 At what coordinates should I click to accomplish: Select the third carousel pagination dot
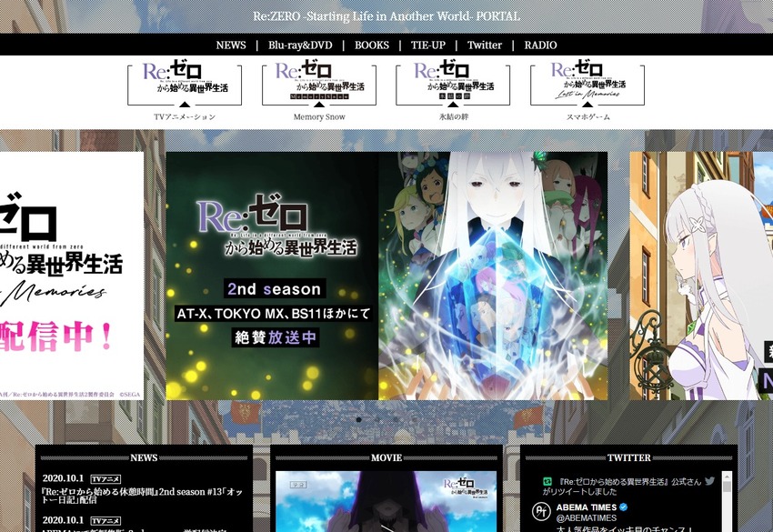pyautogui.click(x=396, y=419)
